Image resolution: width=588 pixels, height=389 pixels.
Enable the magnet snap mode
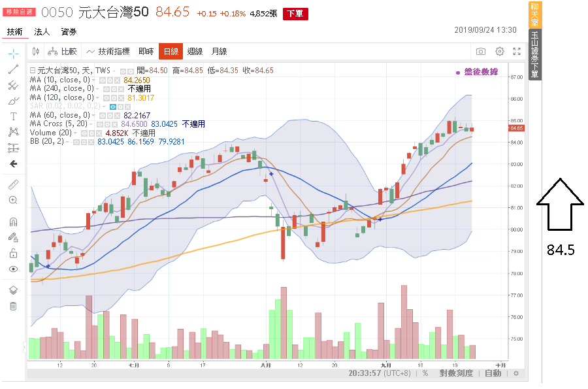14,222
